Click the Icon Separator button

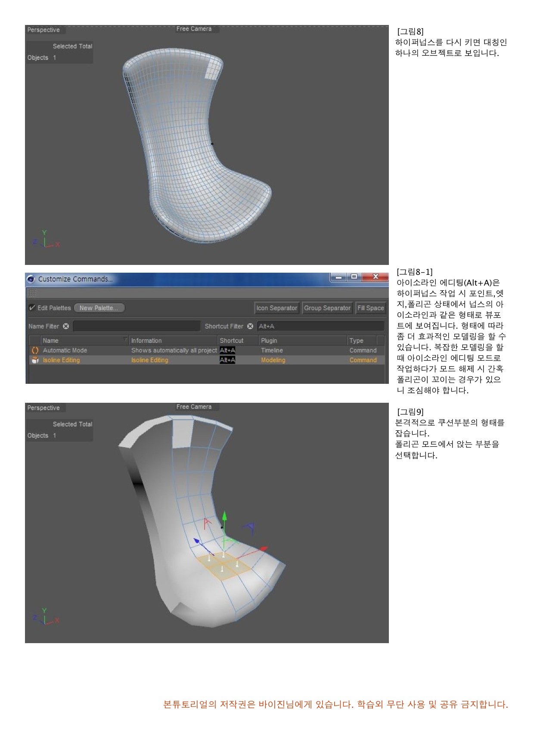point(277,308)
